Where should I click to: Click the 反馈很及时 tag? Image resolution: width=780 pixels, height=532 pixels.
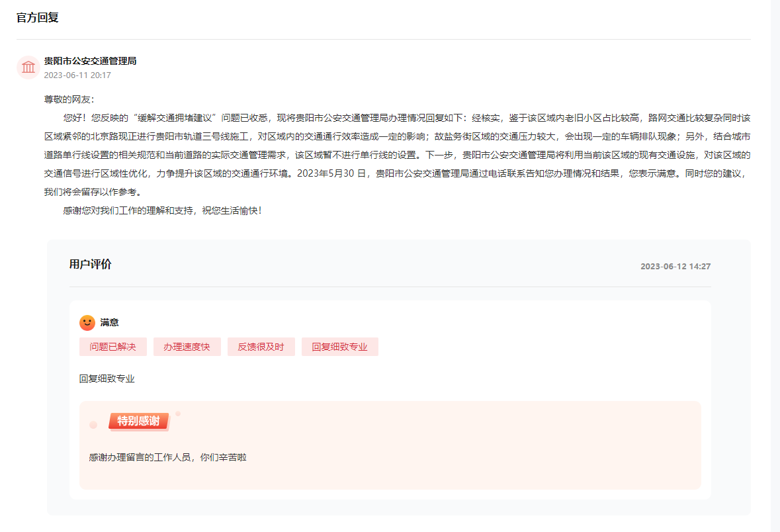tap(261, 347)
